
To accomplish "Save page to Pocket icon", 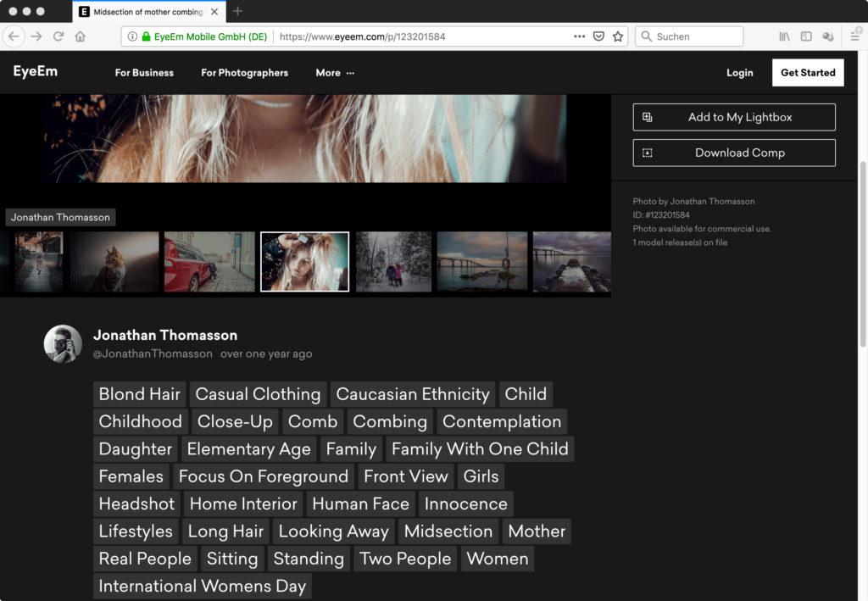I will point(598,36).
